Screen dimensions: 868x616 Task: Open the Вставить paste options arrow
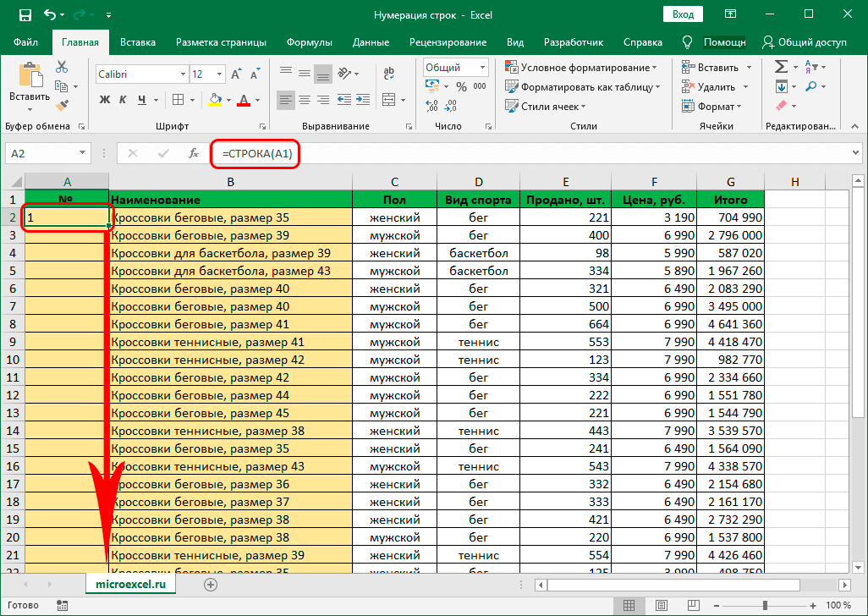[x=30, y=108]
